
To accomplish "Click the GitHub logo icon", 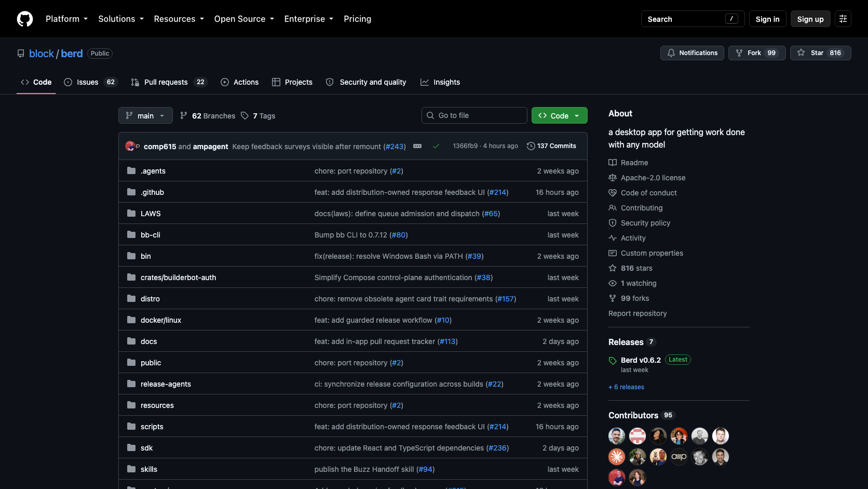I will coord(25,19).
